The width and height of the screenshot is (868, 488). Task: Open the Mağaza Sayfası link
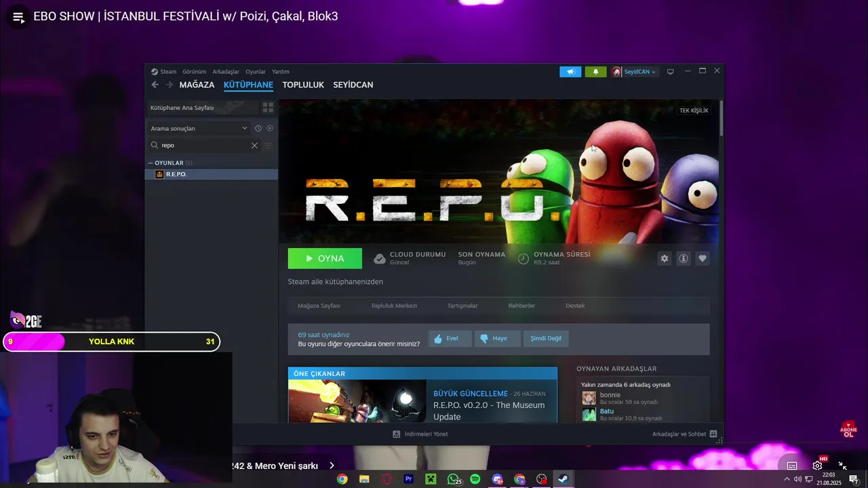319,306
